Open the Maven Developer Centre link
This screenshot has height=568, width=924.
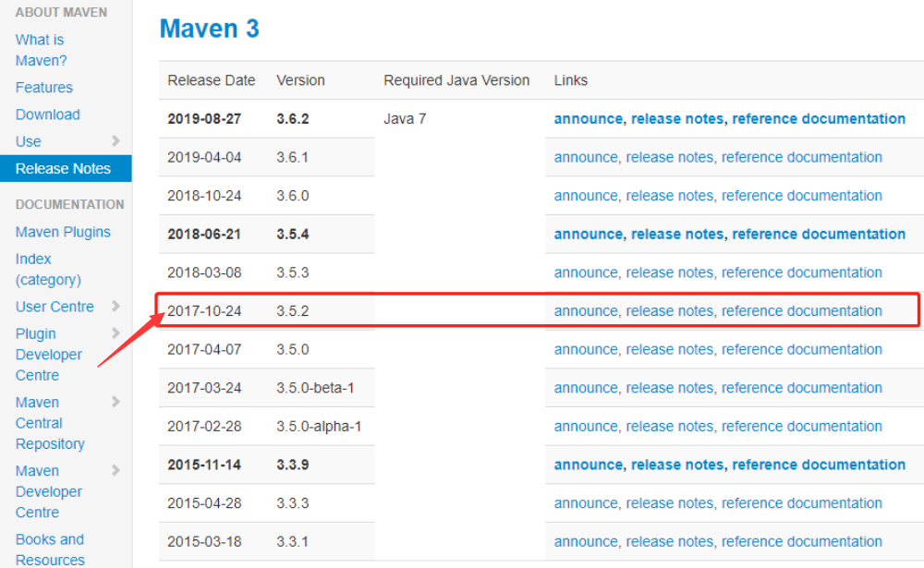coord(49,491)
